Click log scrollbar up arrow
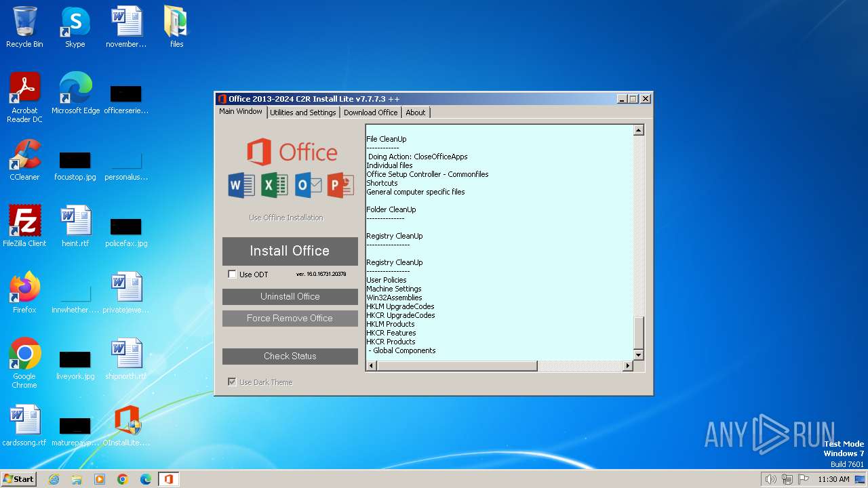The width and height of the screenshot is (868, 488). pos(638,130)
